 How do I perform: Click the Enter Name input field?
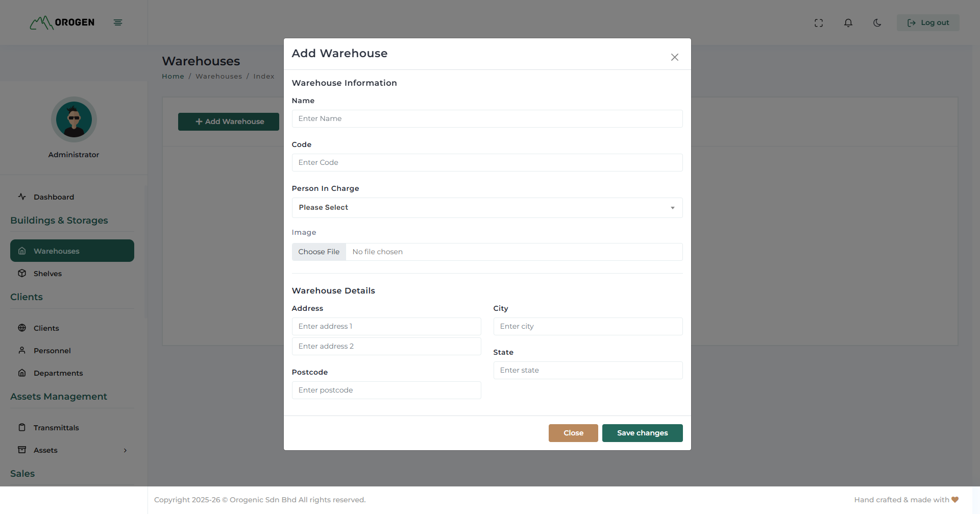tap(486, 119)
